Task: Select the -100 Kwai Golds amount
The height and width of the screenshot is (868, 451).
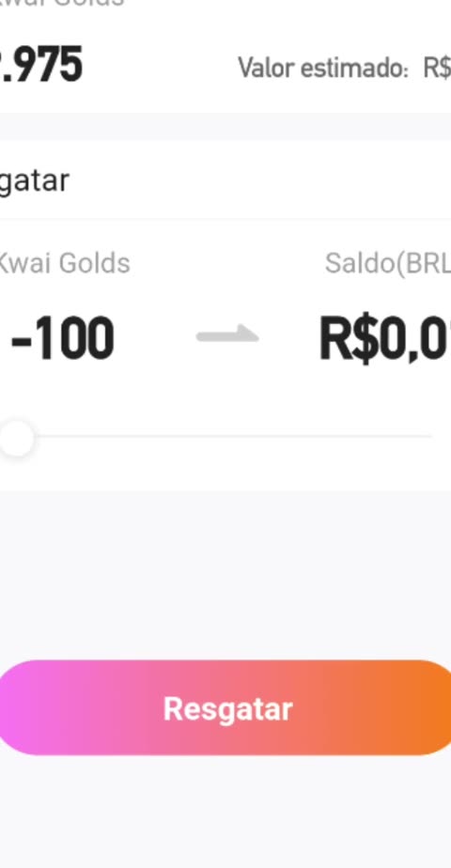Action: pyautogui.click(x=63, y=338)
